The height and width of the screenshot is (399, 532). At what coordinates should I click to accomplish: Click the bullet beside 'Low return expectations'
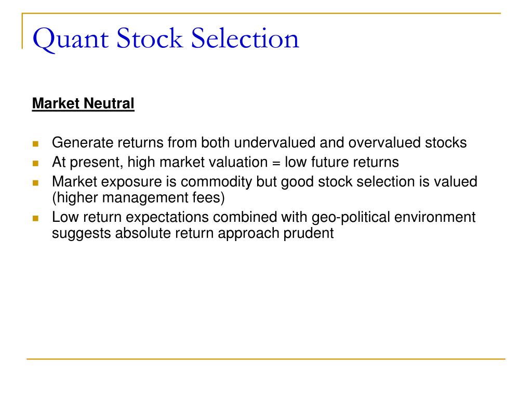click(36, 218)
